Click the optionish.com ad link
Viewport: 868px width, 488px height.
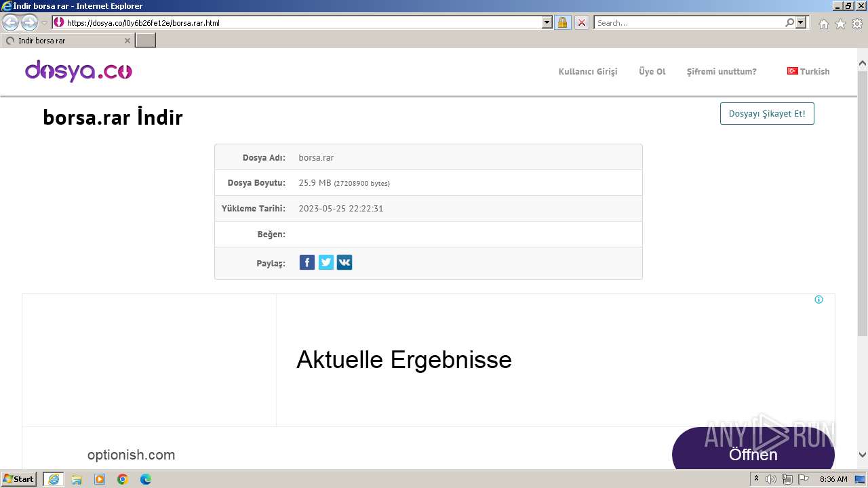point(131,455)
